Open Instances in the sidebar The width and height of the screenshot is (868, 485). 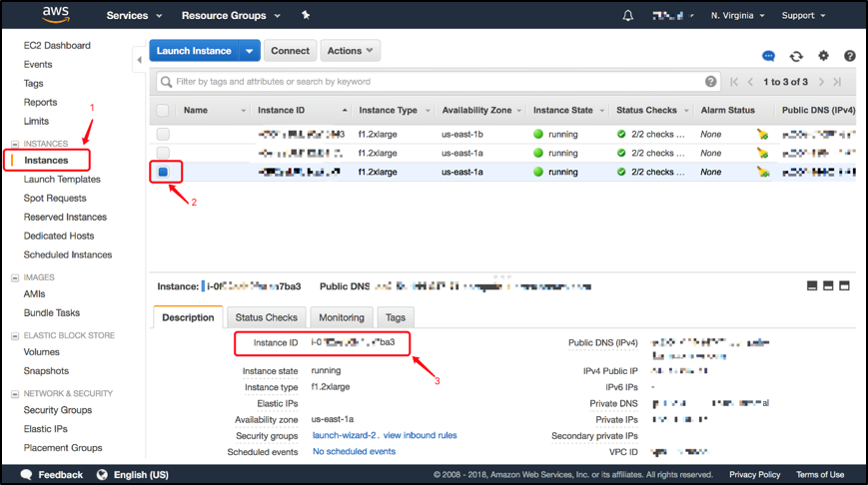pyautogui.click(x=46, y=161)
